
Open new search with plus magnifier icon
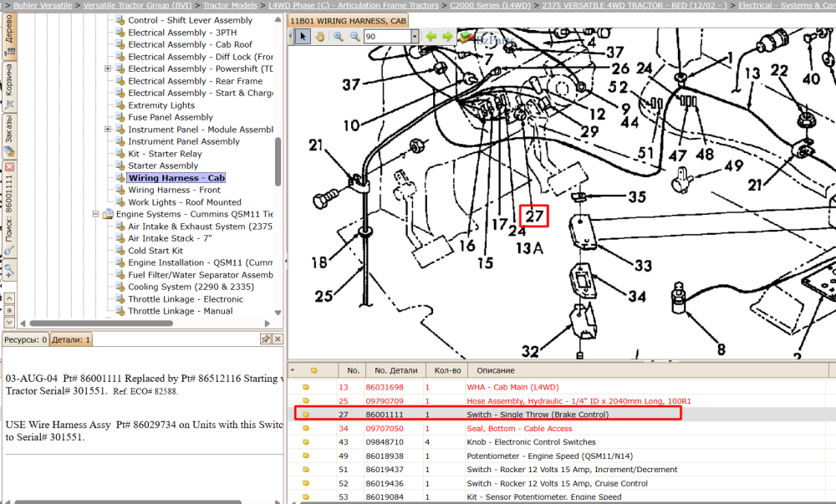[x=9, y=270]
